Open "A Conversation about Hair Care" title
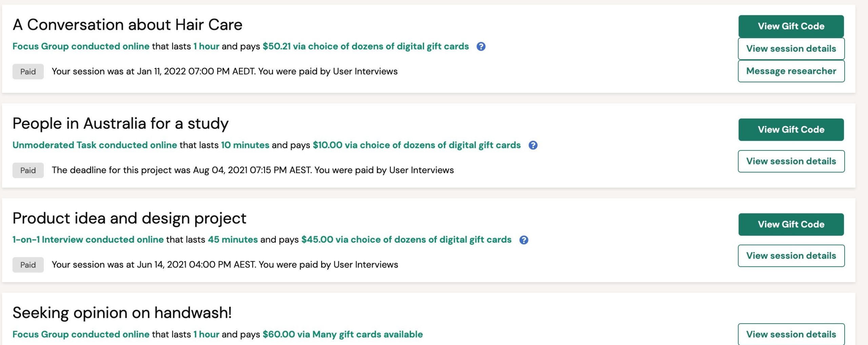 (x=127, y=25)
